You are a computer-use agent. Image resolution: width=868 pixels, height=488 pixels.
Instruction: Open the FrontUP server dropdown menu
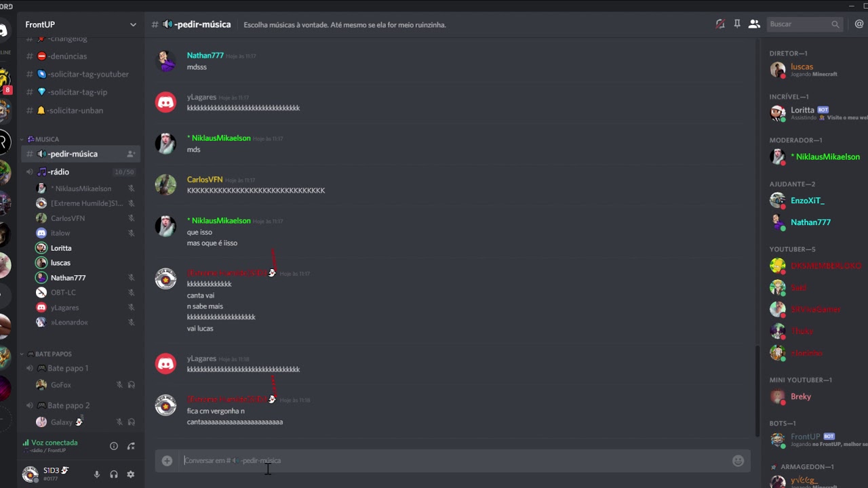tap(133, 24)
